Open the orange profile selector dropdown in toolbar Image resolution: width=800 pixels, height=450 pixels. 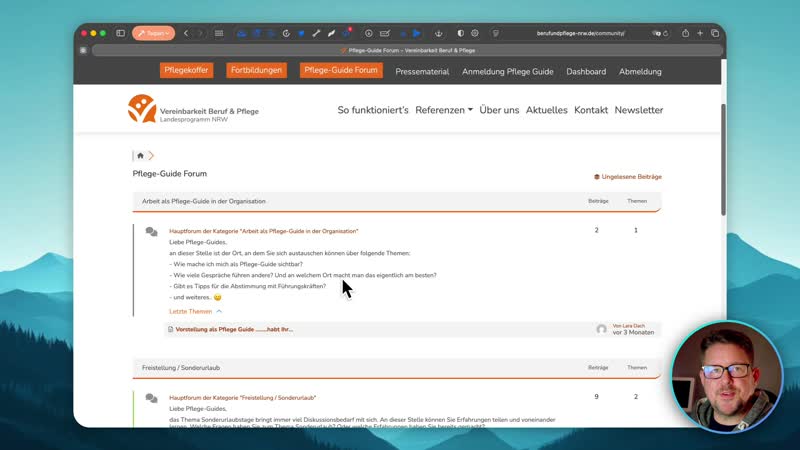coord(153,33)
